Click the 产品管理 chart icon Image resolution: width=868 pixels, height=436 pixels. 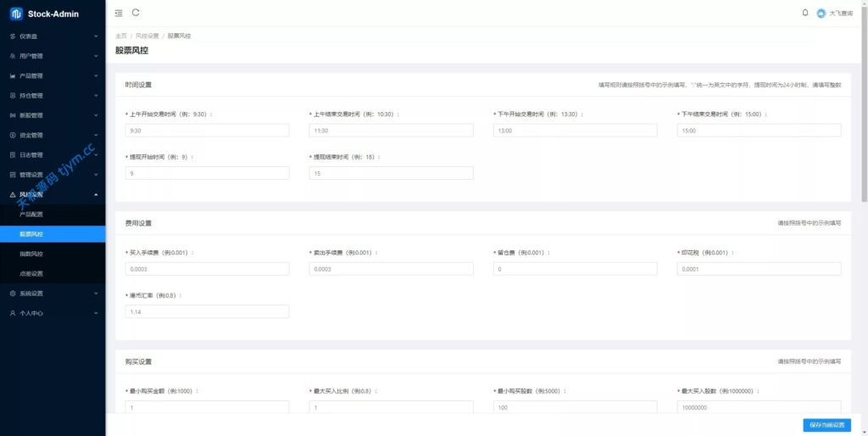point(13,75)
